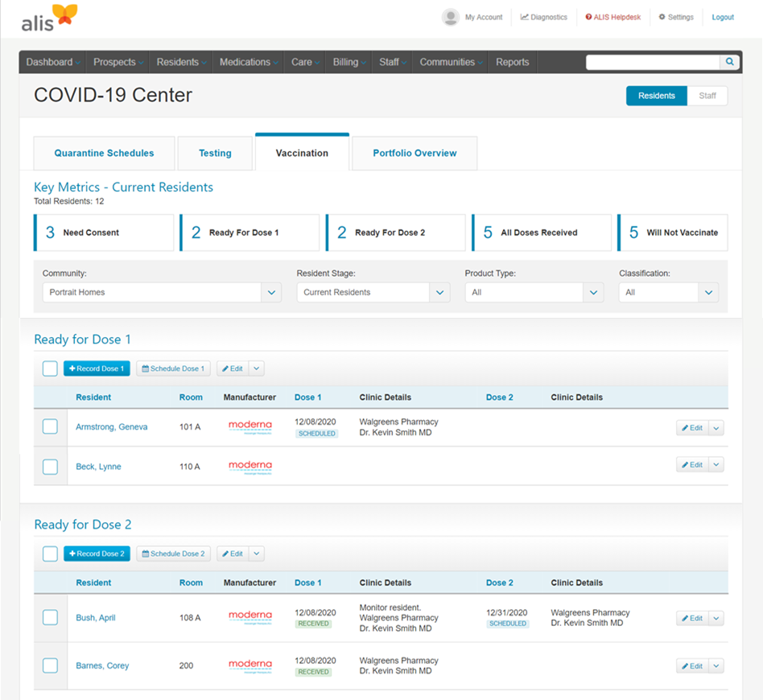Open the Communities menu

tap(451, 62)
